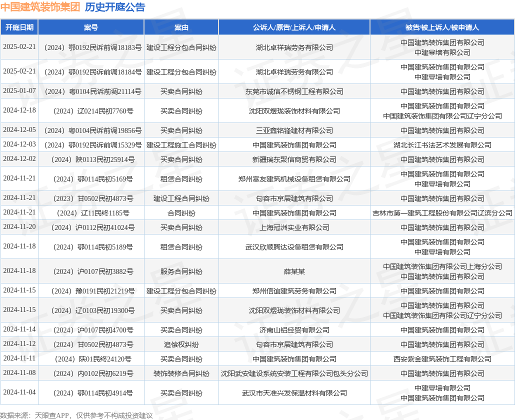515x420 pixels.
Task: Click defendant 湖北长江书法艺术发展有限公司
Action: pyautogui.click(x=442, y=145)
